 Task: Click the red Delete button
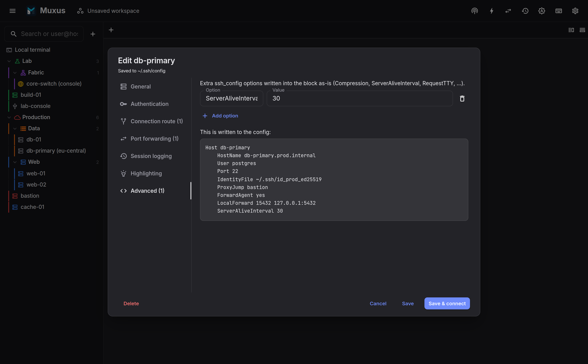(131, 304)
